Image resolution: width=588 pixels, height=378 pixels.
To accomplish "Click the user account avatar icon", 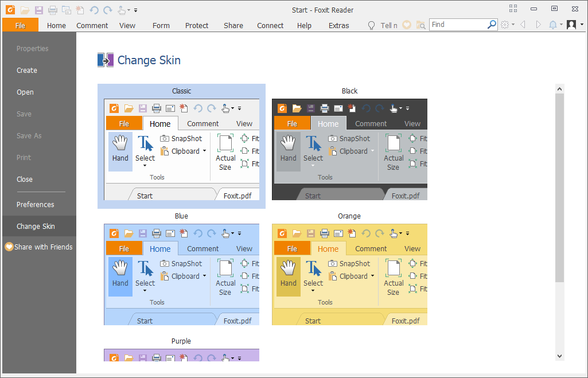I will click(x=571, y=25).
